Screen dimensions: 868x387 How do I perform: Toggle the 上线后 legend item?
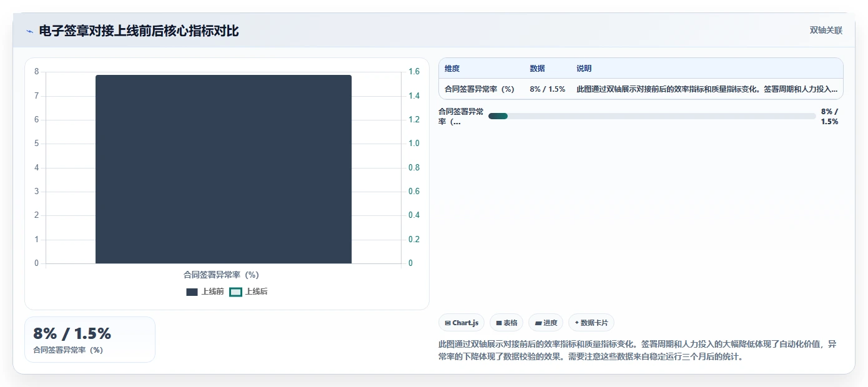[x=249, y=291]
